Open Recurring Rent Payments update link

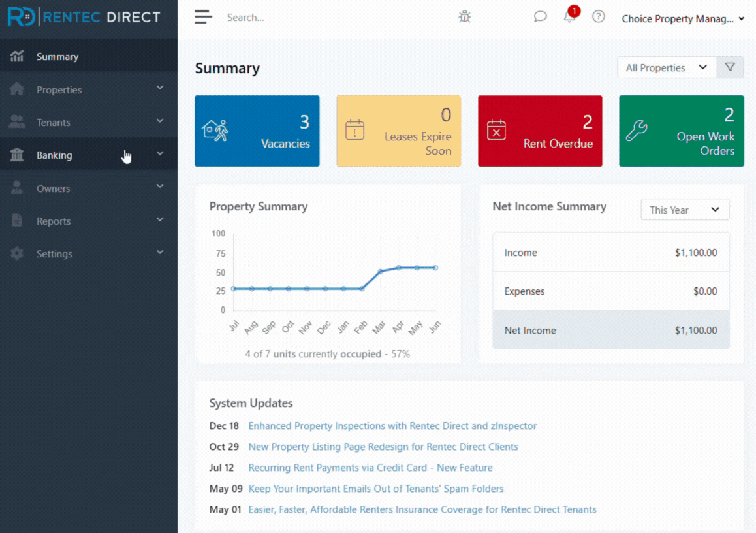click(370, 468)
